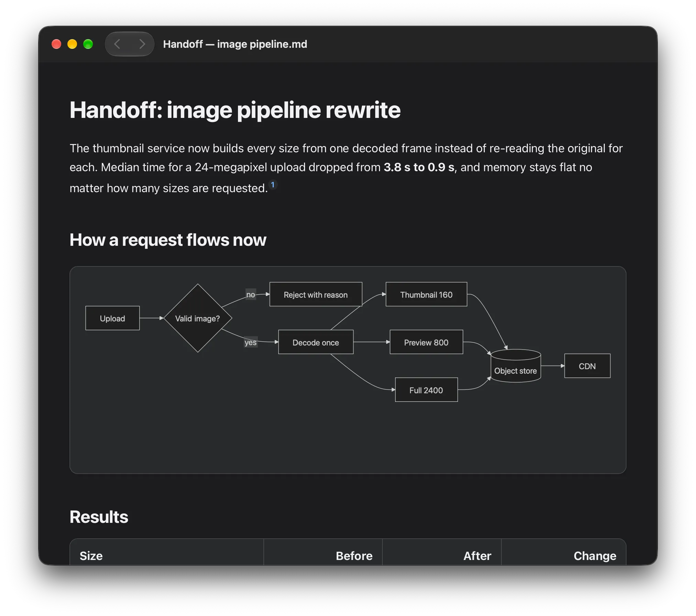696x616 pixels.
Task: Zoom the window with the green button
Action: point(88,44)
